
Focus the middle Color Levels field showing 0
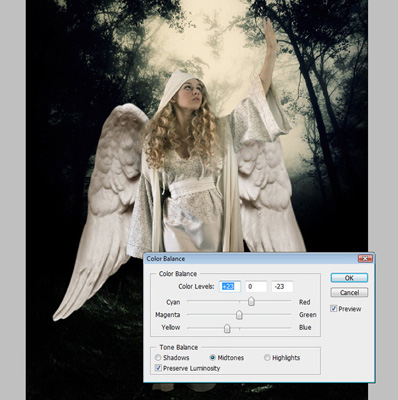[256, 286]
